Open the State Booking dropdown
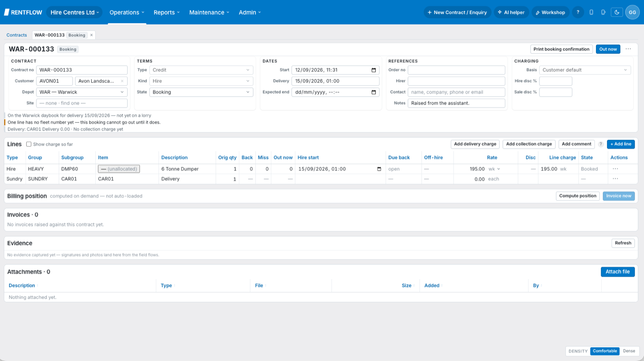 (201, 92)
